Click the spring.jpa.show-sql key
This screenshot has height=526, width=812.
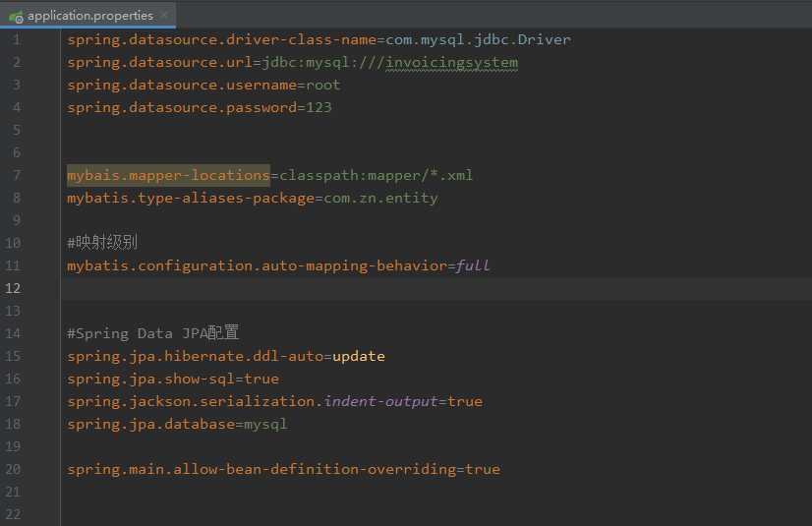coord(150,380)
